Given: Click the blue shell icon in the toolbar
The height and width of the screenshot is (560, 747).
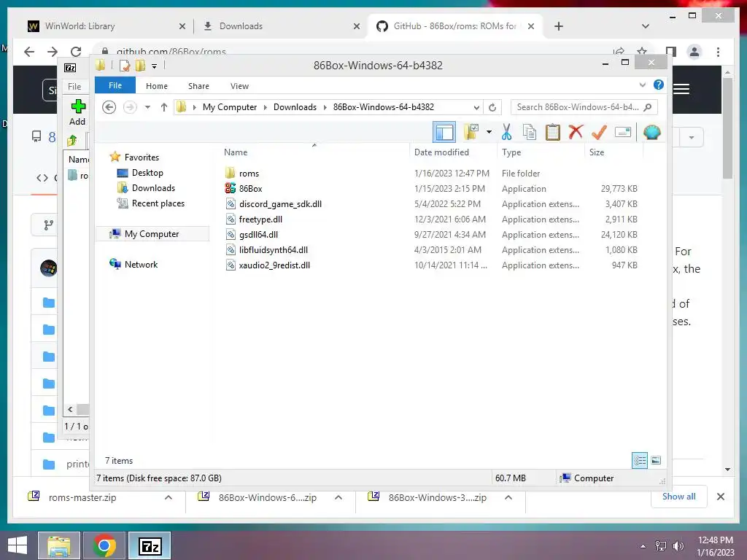Looking at the screenshot, I should pos(651,132).
